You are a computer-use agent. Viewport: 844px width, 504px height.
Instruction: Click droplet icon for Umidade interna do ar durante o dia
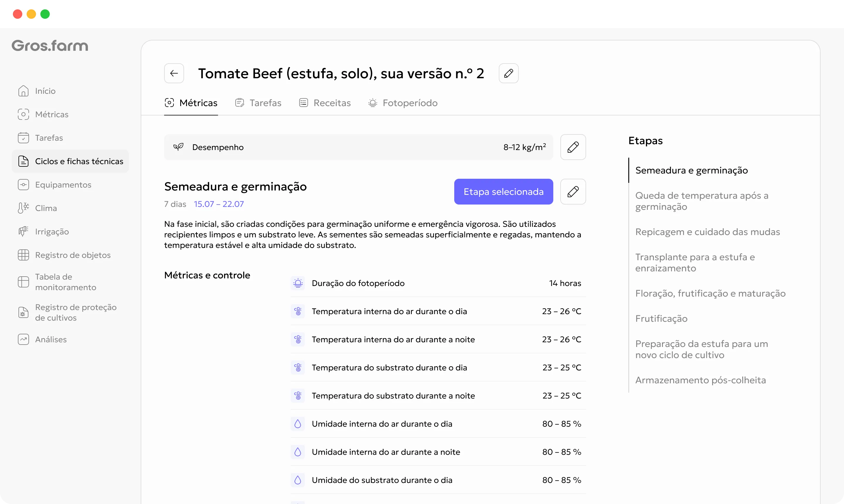coord(298,424)
